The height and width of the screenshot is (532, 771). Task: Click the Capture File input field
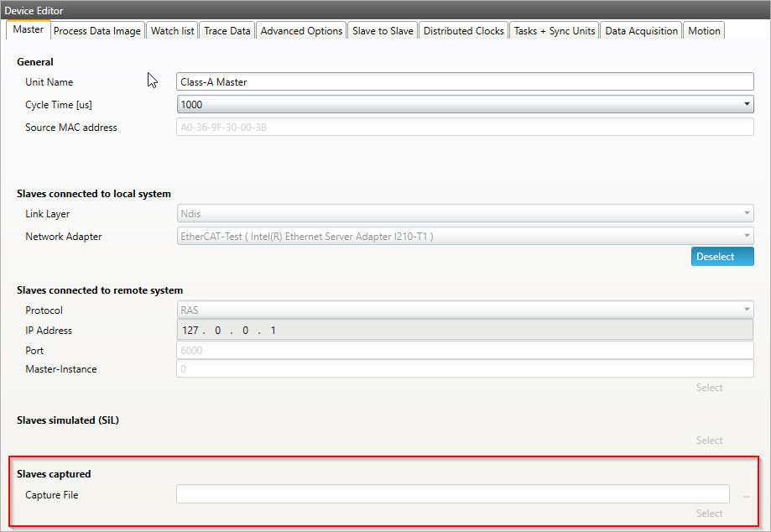452,495
